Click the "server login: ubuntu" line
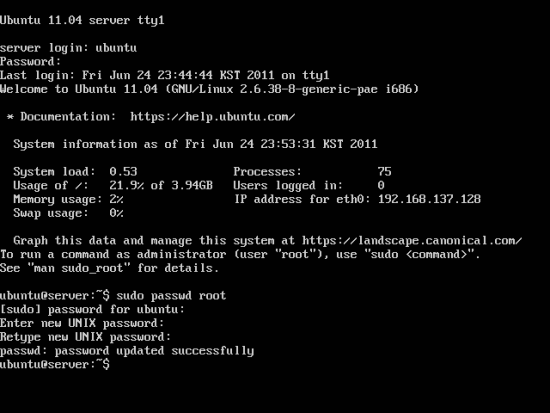Viewport: 550px width, 413px height. (68, 48)
